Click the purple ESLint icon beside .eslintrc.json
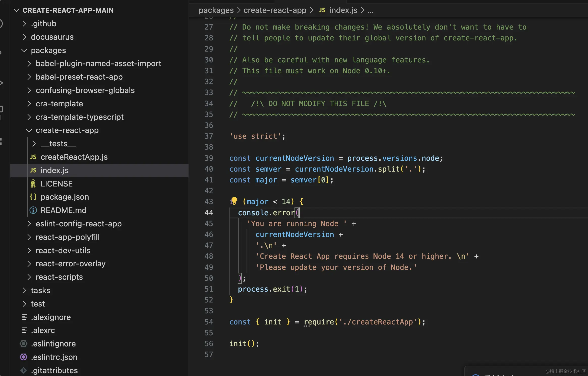 click(23, 357)
